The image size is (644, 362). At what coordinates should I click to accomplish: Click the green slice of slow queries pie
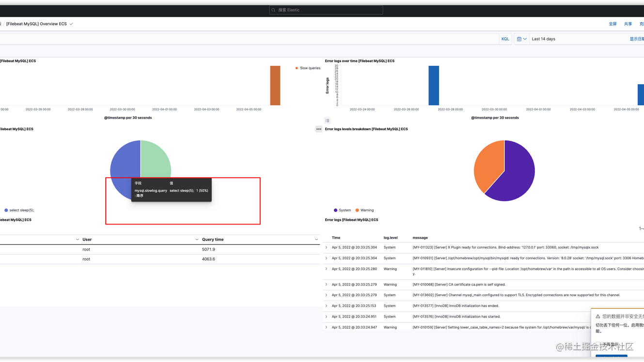pyautogui.click(x=156, y=159)
